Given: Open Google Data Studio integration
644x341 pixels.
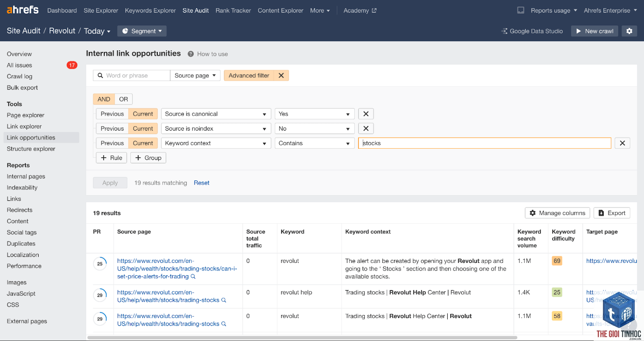Looking at the screenshot, I should click(x=532, y=31).
